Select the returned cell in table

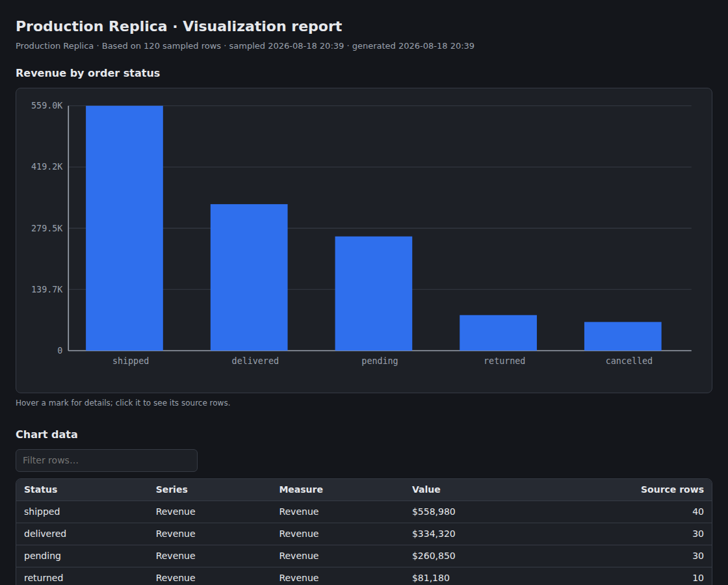(43, 578)
